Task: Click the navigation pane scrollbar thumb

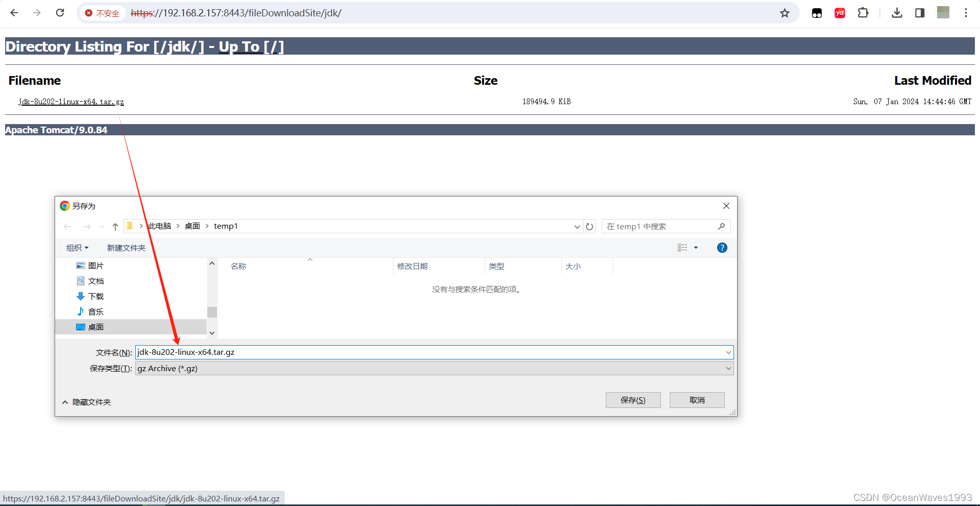Action: [212, 312]
